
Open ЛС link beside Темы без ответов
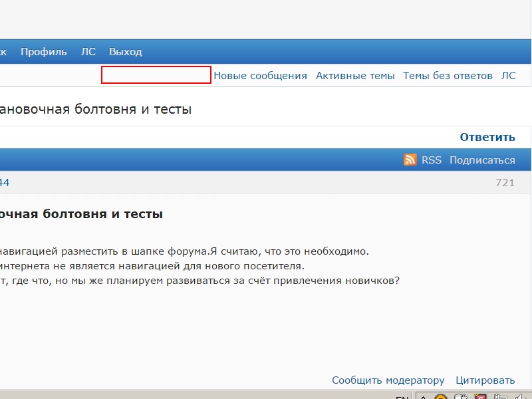coord(508,76)
